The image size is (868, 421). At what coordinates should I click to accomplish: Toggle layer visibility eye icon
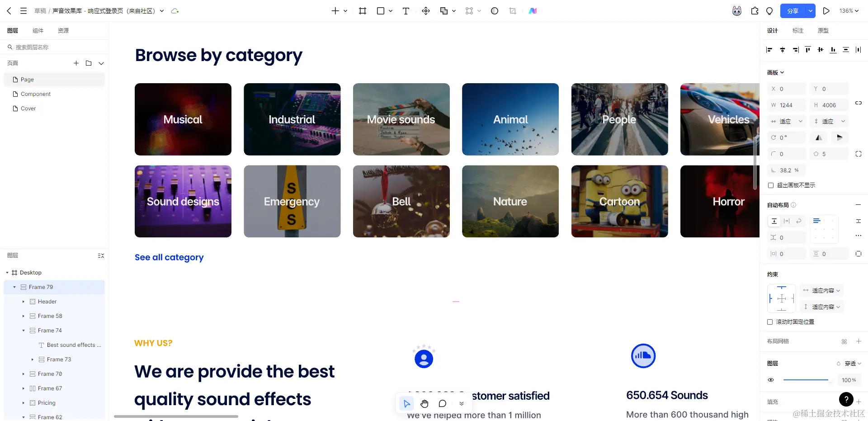771,380
